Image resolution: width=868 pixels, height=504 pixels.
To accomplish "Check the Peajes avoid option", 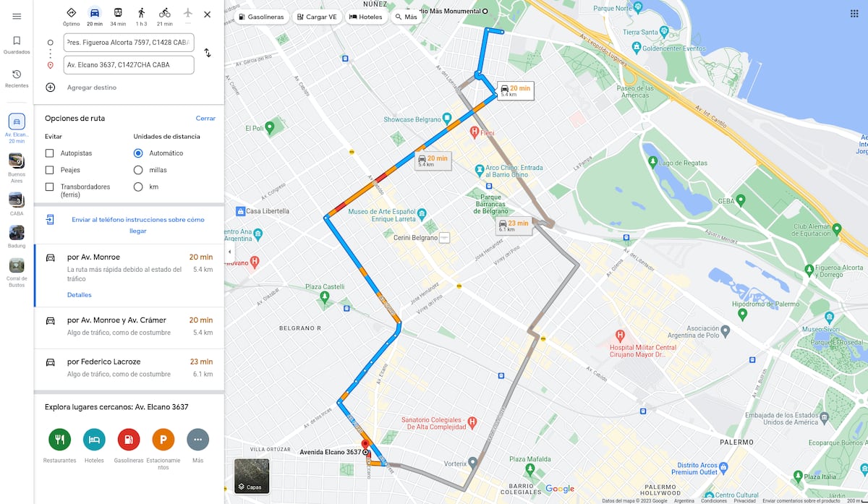I will point(49,170).
